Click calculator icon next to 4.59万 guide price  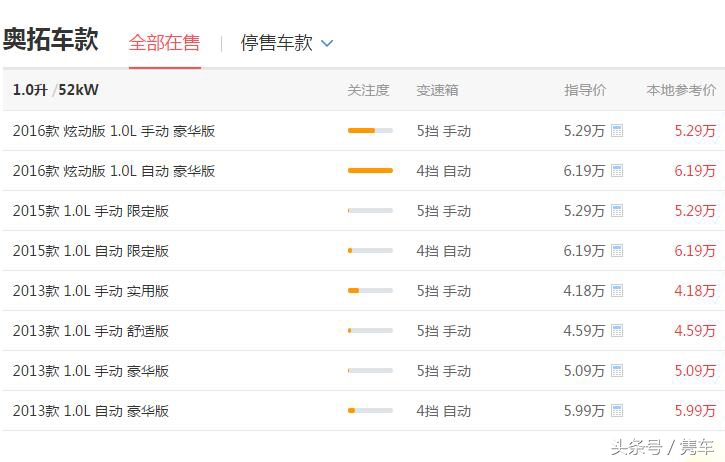pos(617,331)
